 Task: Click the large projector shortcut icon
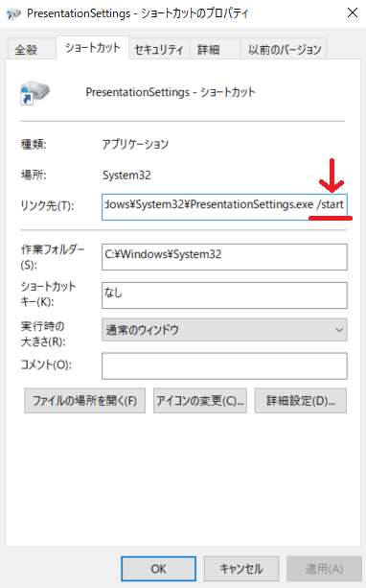click(34, 92)
